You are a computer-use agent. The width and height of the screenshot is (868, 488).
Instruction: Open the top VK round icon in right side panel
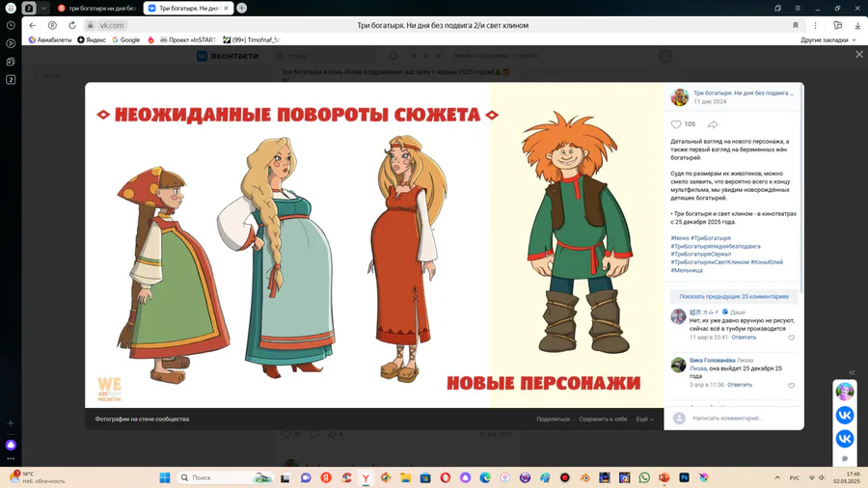pyautogui.click(x=845, y=416)
